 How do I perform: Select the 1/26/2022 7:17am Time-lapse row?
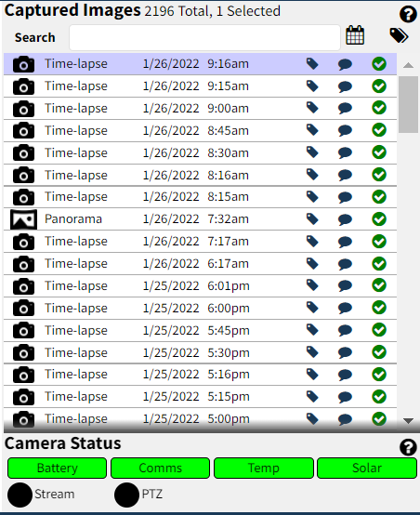pos(200,242)
